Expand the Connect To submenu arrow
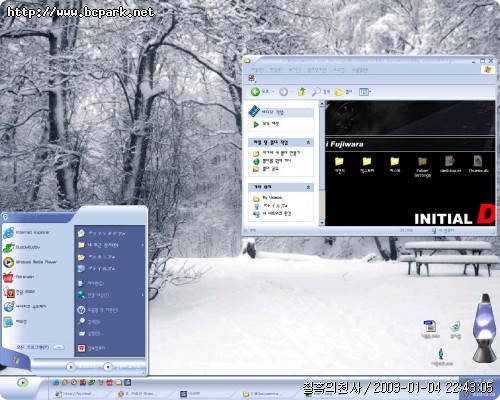The image size is (500, 400). [x=143, y=295]
